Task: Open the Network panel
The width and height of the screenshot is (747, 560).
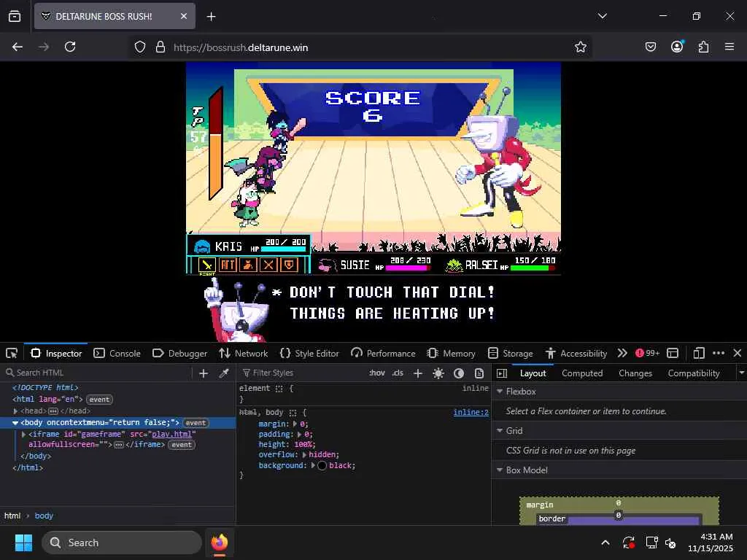Action: 244,354
